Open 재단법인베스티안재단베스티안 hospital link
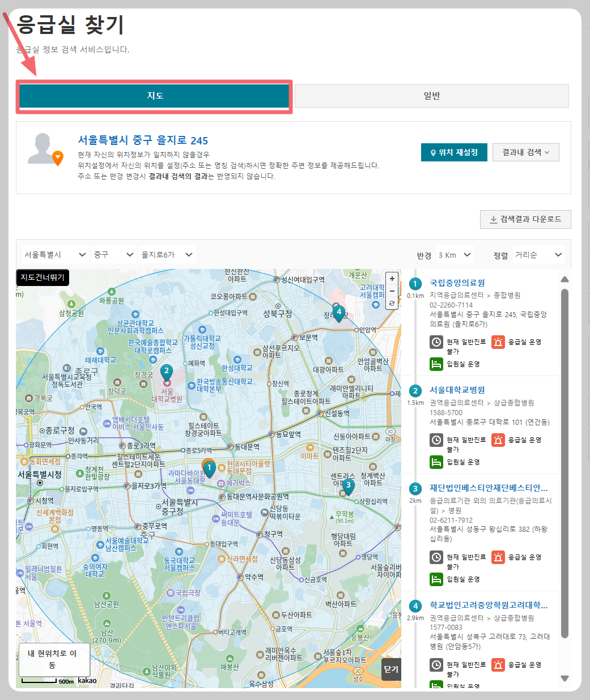 click(x=489, y=488)
